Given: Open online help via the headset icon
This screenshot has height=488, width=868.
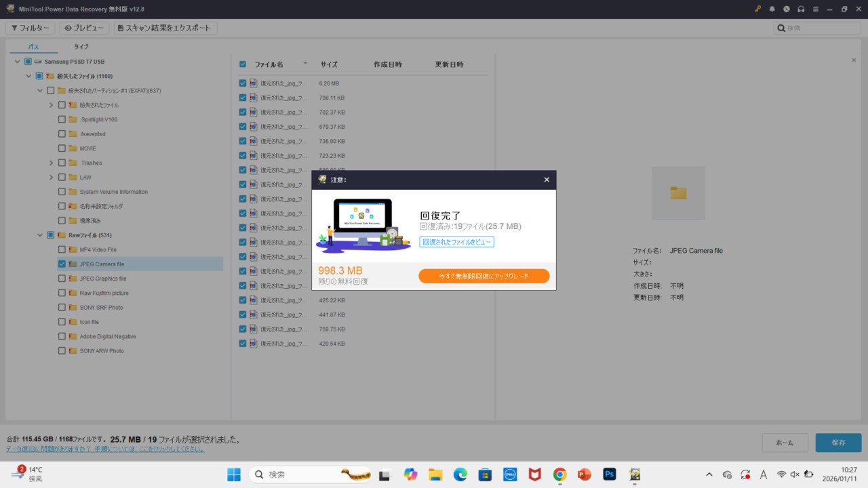Looking at the screenshot, I should click(x=802, y=9).
